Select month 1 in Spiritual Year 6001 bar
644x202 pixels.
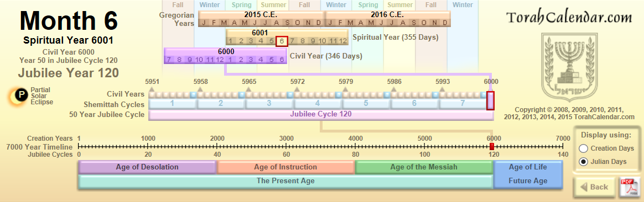[231, 40]
